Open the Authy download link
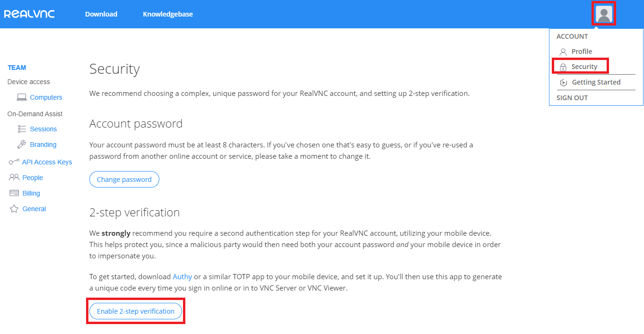The height and width of the screenshot is (334, 644). (x=182, y=276)
